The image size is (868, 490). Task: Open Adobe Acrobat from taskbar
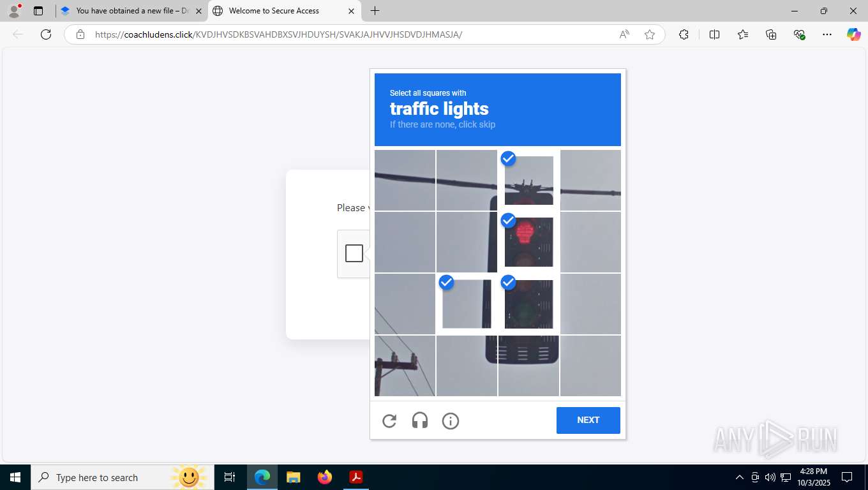click(355, 477)
